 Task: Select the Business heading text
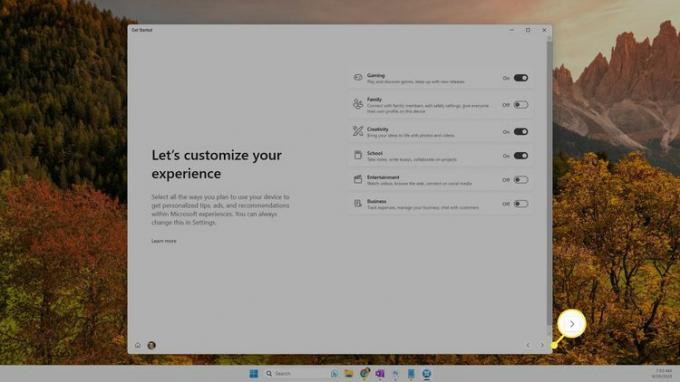coord(376,201)
